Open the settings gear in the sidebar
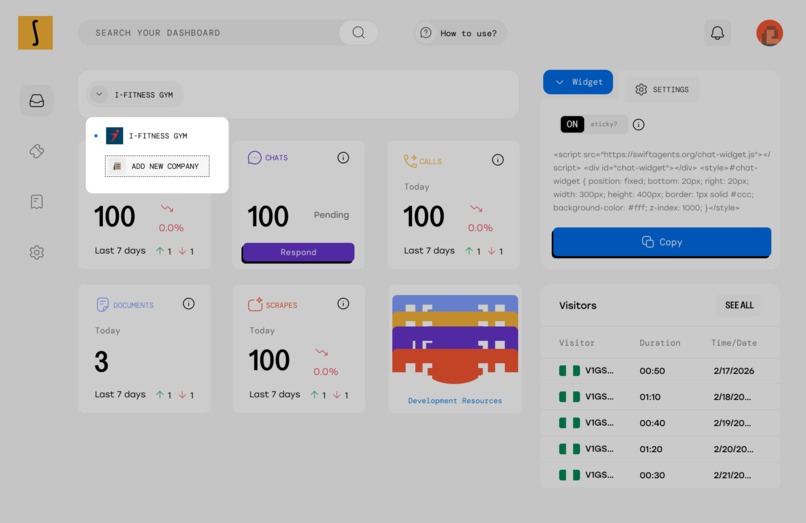 tap(36, 252)
